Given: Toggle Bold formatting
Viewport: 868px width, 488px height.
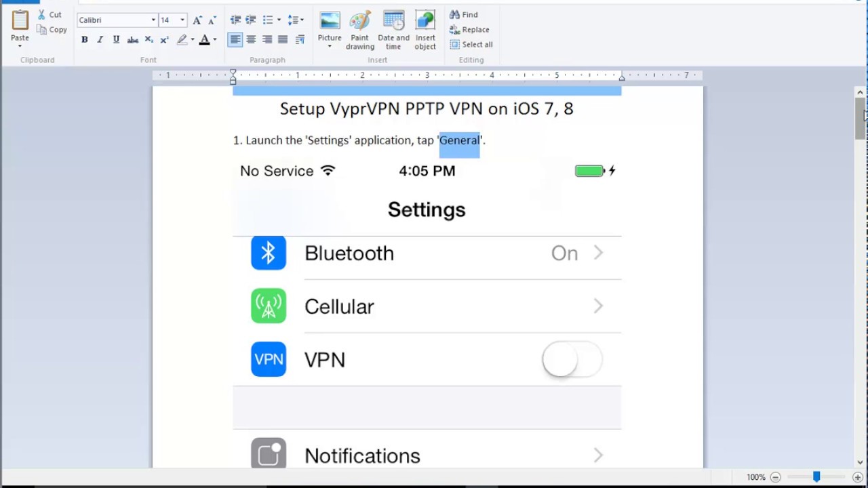Looking at the screenshot, I should tap(85, 40).
